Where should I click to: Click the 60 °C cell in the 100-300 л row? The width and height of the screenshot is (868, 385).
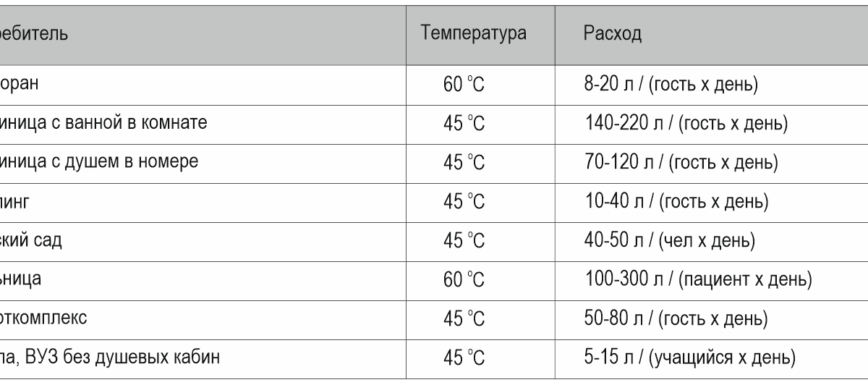(464, 280)
